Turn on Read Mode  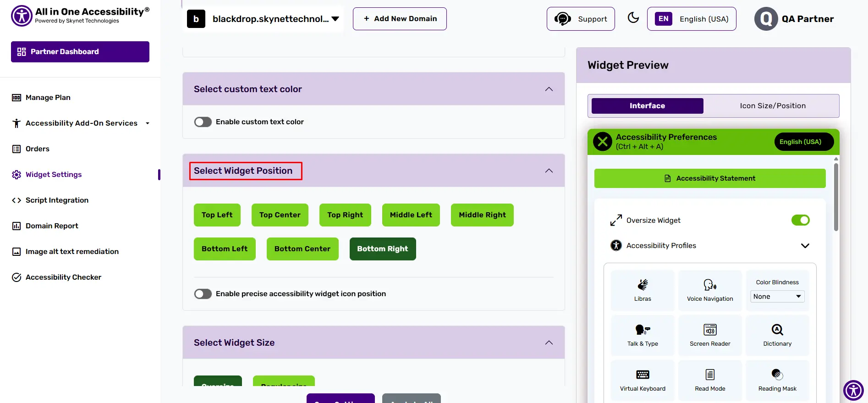[x=710, y=380]
